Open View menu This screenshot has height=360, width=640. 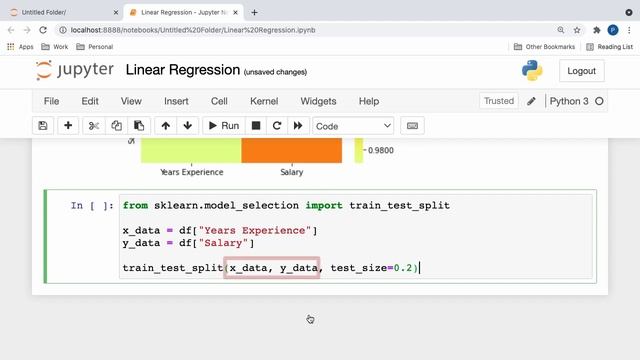tap(131, 101)
